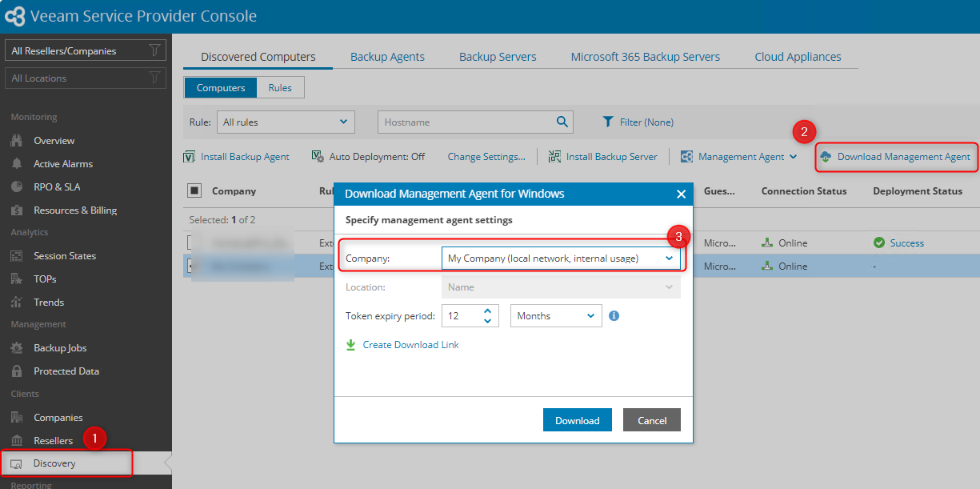Click the Install Backup Agent icon
This screenshot has height=489, width=980.
pyautogui.click(x=190, y=157)
